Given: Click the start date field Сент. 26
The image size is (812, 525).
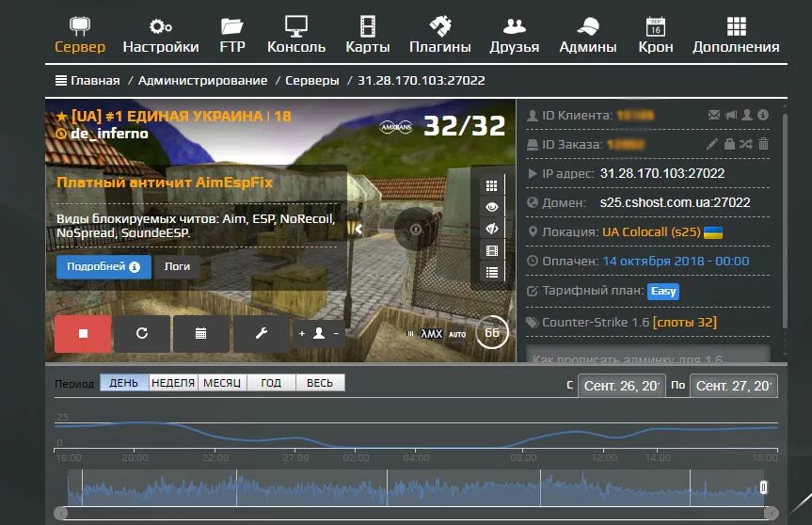Looking at the screenshot, I should pos(621,386).
